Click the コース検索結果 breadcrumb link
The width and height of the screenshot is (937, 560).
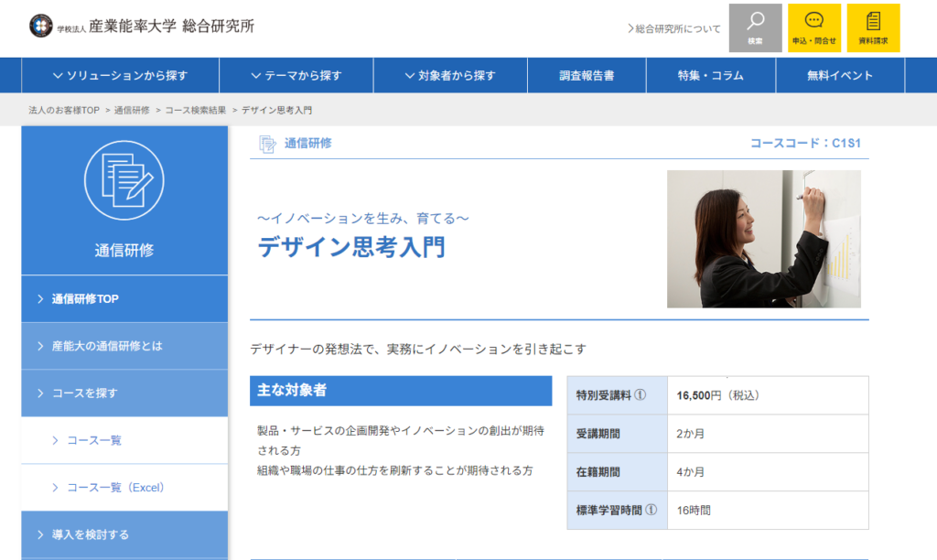click(196, 110)
